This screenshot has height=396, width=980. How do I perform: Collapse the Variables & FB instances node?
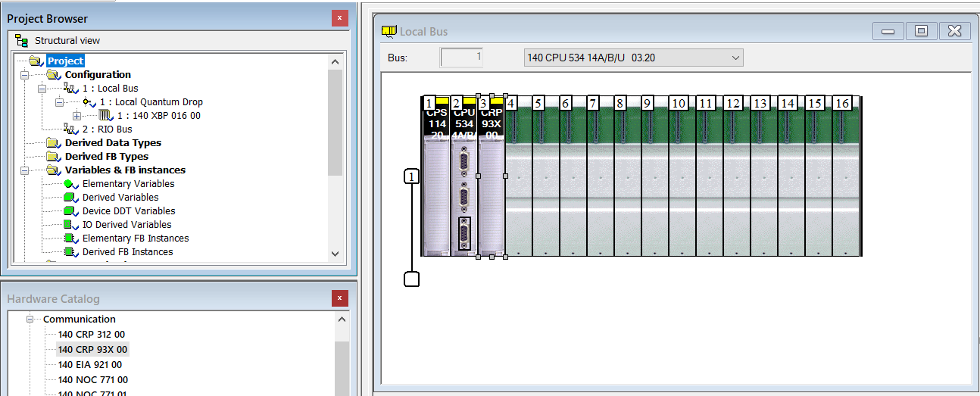click(x=25, y=170)
